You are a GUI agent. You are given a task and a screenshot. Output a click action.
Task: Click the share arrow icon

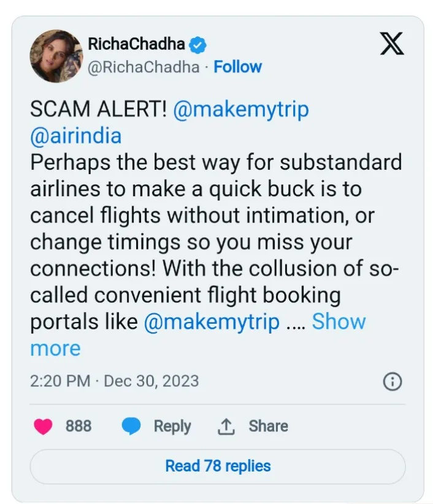[x=226, y=426]
